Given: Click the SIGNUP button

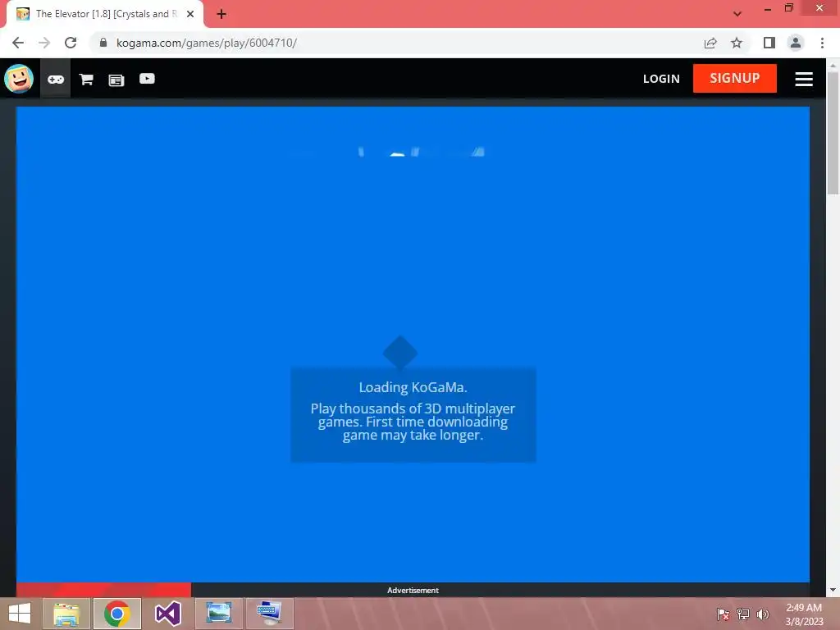Looking at the screenshot, I should pos(734,78).
